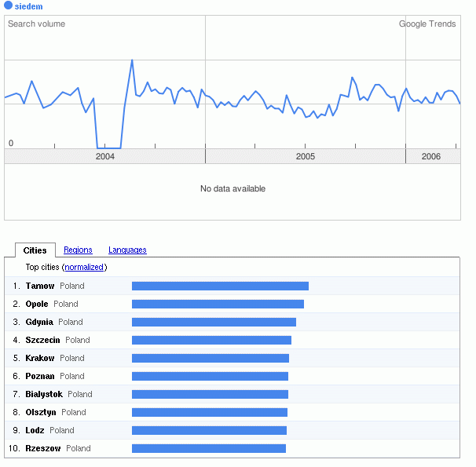Select Opole in the cities list

click(x=37, y=305)
